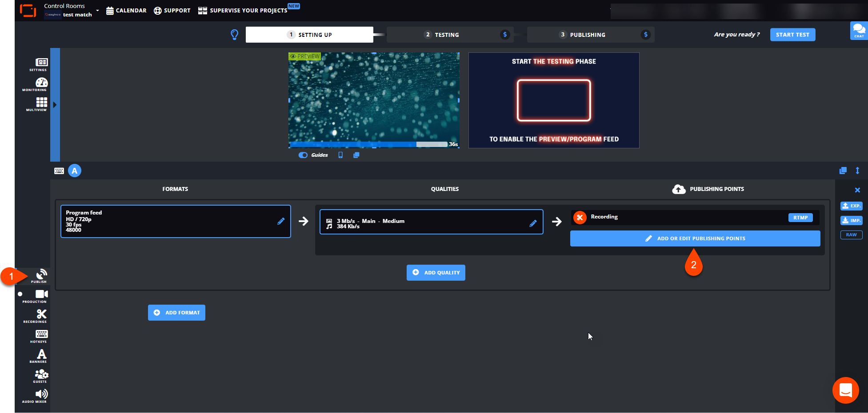The width and height of the screenshot is (868, 413).
Task: Select the circular A badge
Action: tap(75, 171)
